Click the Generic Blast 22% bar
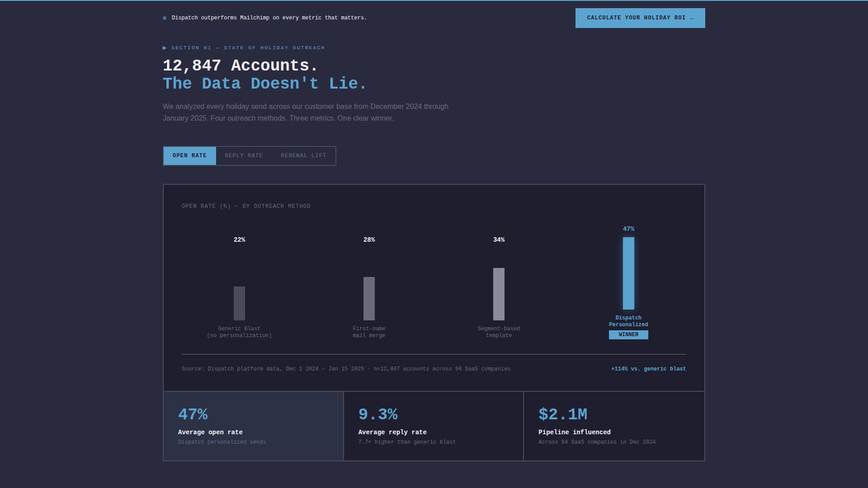 [240, 303]
